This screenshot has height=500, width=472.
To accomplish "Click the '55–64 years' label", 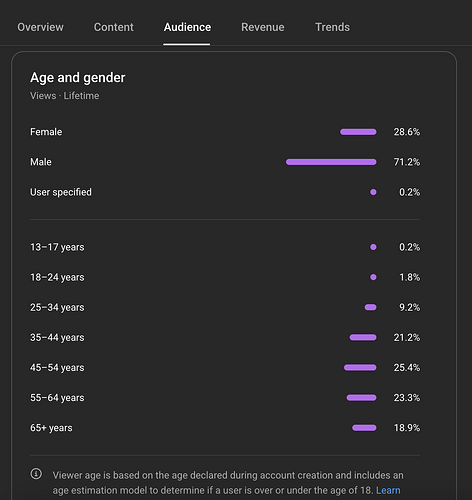I will [x=57, y=397].
